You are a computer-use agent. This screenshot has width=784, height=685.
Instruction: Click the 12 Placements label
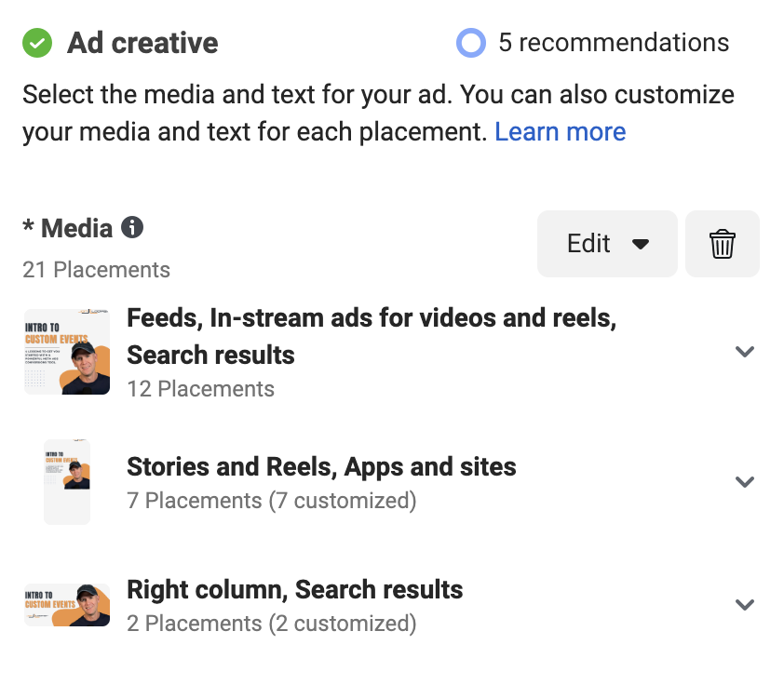point(201,389)
